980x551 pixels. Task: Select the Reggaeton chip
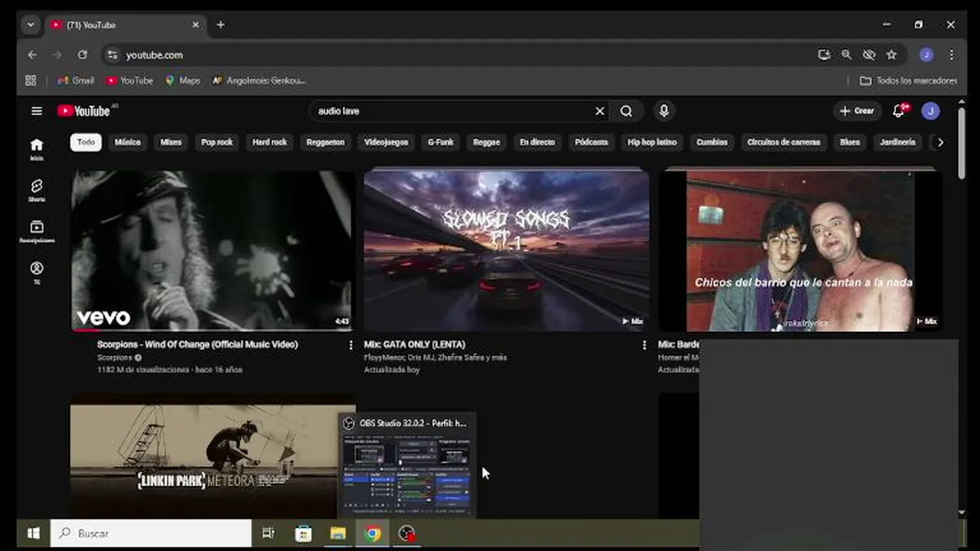325,142
